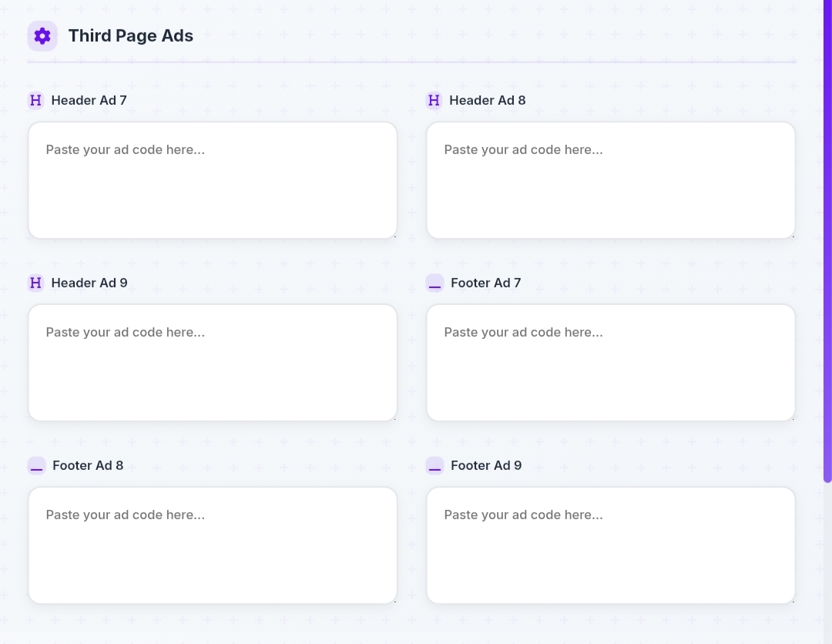The image size is (832, 644).
Task: Select the Footer Ad 9 ad code field
Action: [x=610, y=545]
